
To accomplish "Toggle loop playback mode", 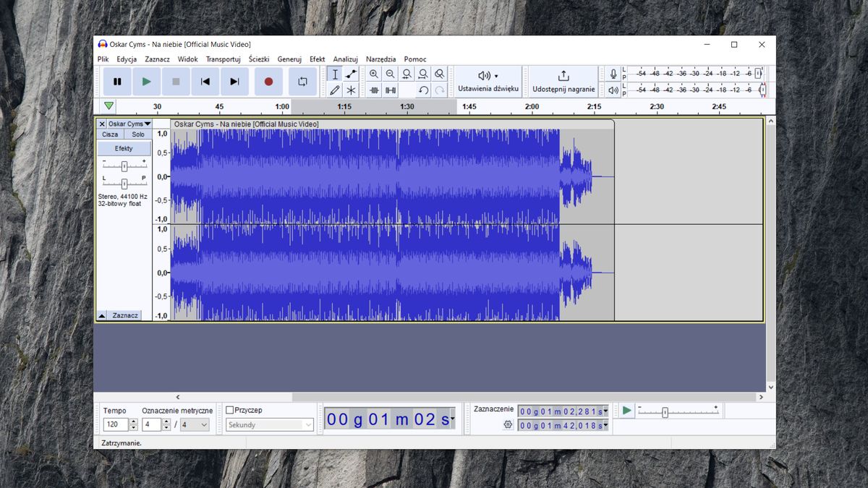I will [302, 82].
